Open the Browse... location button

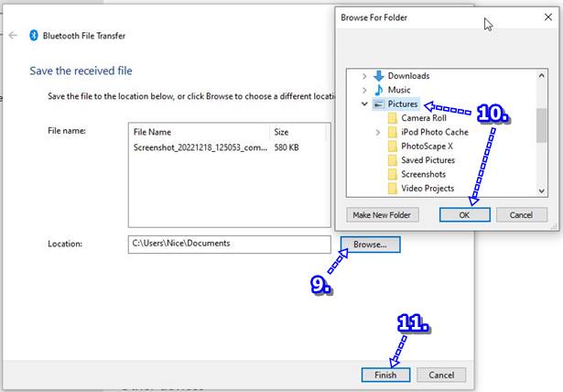point(370,245)
